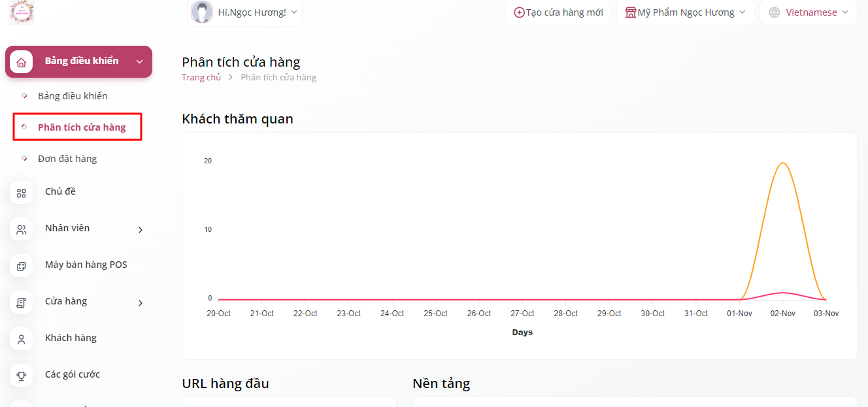Open Mỹ Phẩm Ngọc Hương store dropdown
Screen dimensions: 868x407
point(742,12)
